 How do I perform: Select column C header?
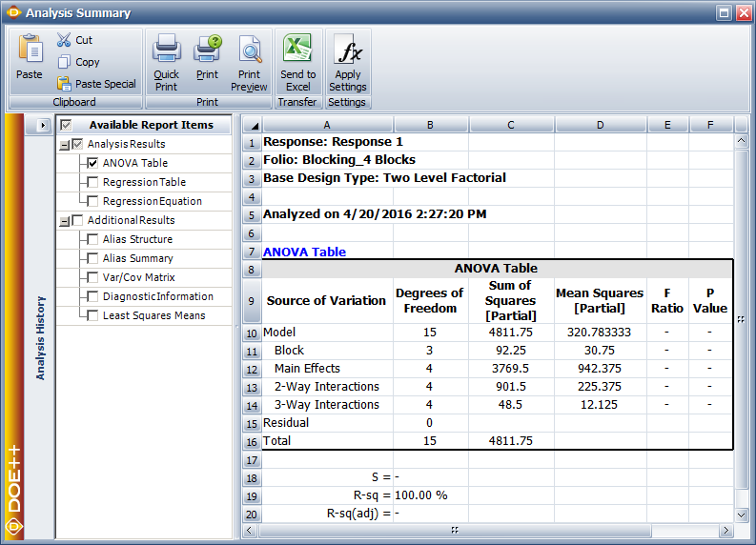(x=511, y=125)
